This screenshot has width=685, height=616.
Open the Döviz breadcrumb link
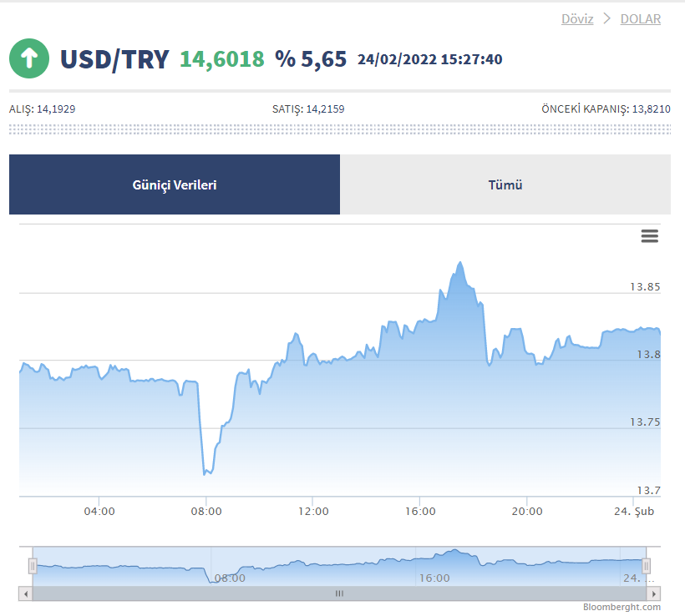[577, 18]
